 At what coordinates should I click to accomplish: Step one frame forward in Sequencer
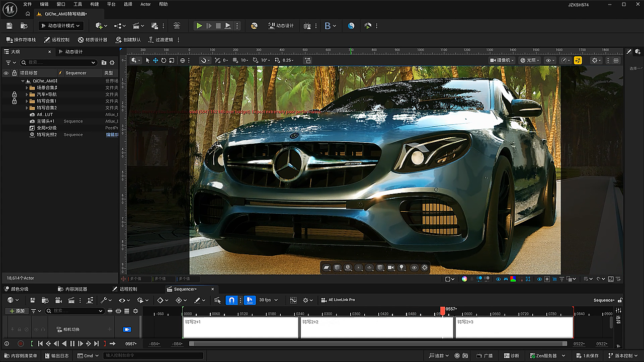point(80,344)
